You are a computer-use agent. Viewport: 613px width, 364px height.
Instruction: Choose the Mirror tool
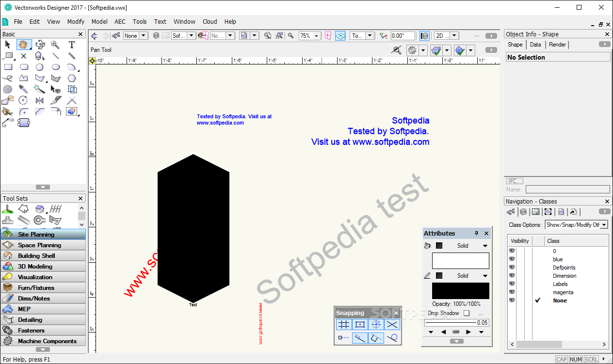(40, 100)
